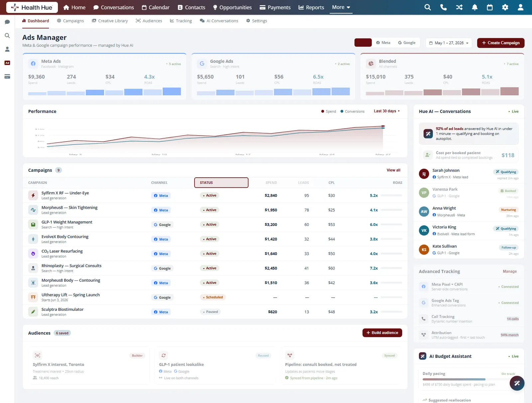Toggle the Conversions series in the chart legend
532x403 pixels.
pos(352,111)
